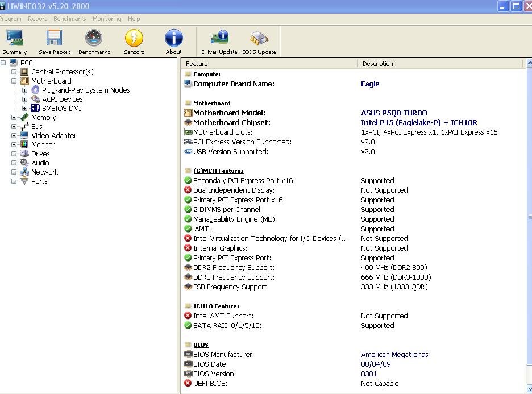Viewport: 532px width, 394px height.
Task: Click the BIOS section heading
Action: pyautogui.click(x=201, y=345)
